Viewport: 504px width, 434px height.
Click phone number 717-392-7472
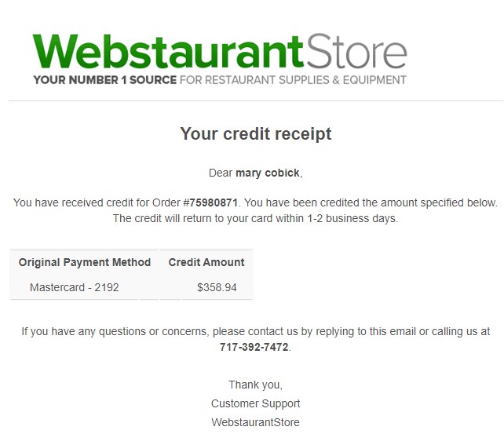(254, 347)
